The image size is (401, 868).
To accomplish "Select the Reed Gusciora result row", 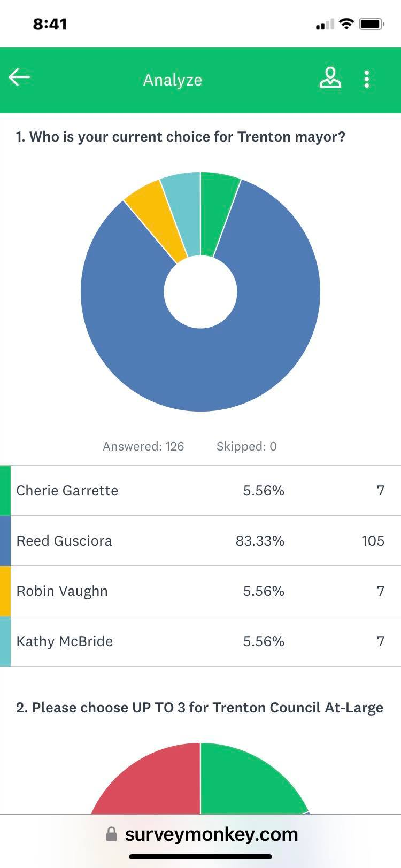I will coord(200,541).
